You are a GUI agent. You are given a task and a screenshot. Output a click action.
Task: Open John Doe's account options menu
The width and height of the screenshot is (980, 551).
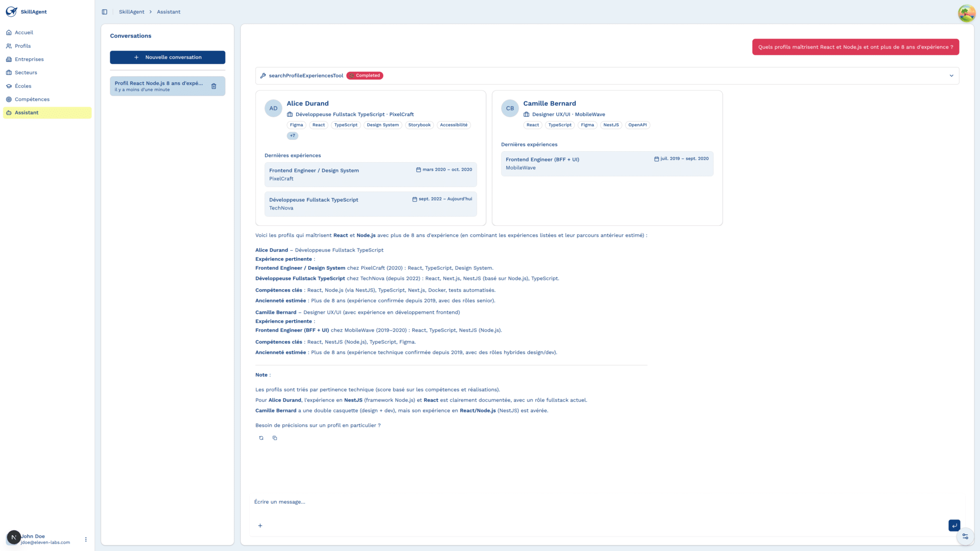click(86, 539)
